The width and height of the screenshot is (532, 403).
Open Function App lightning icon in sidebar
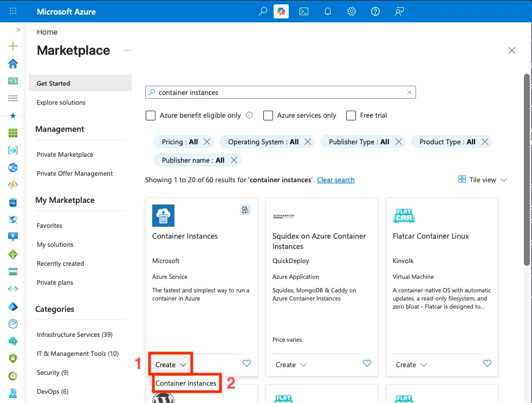pyautogui.click(x=13, y=185)
